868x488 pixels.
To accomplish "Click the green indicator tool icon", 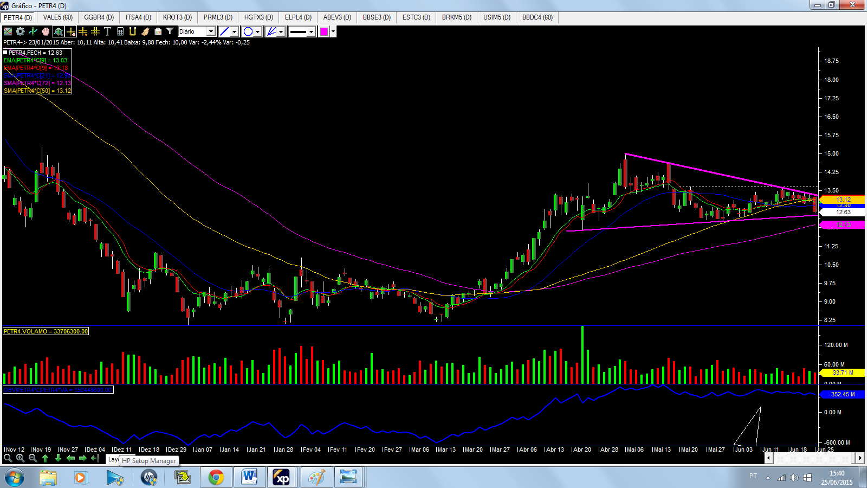I will (33, 31).
